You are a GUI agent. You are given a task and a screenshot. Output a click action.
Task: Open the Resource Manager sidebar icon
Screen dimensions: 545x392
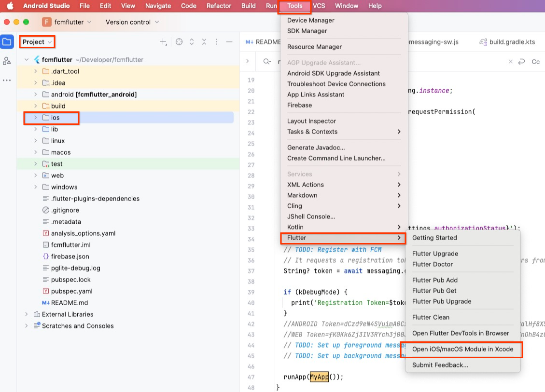(x=7, y=61)
